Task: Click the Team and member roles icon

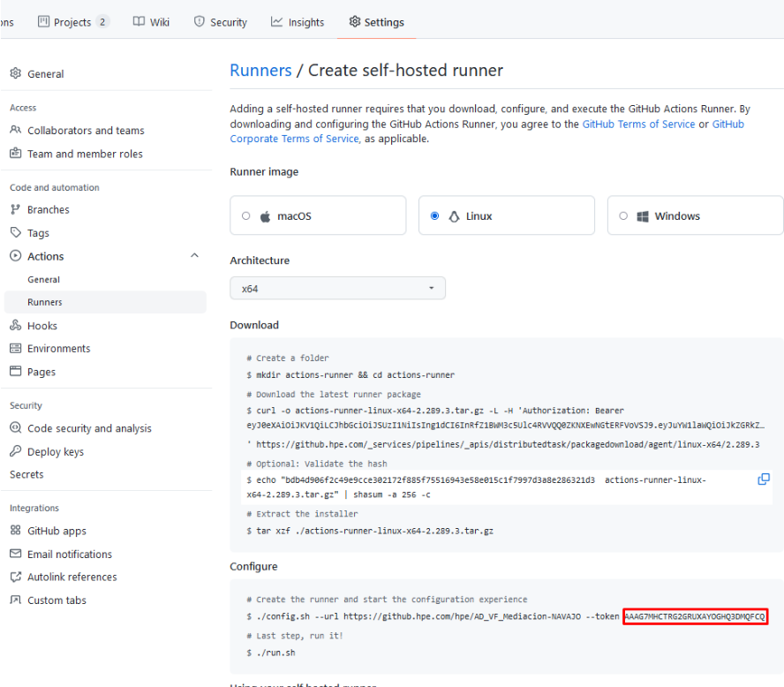Action: 16,153
